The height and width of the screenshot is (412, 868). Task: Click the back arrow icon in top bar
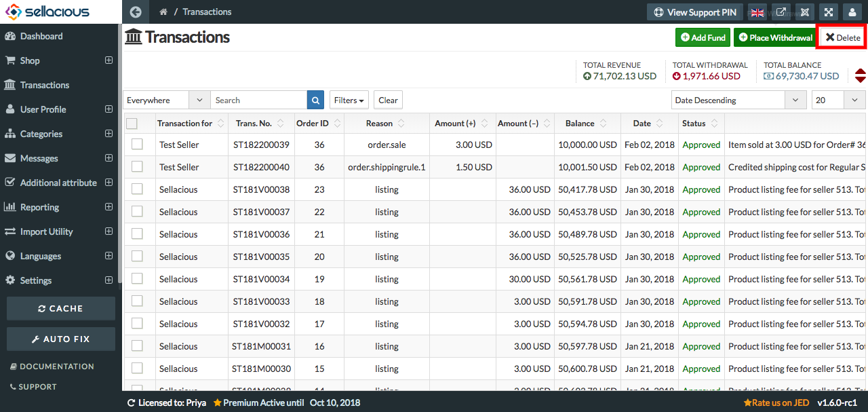[136, 12]
